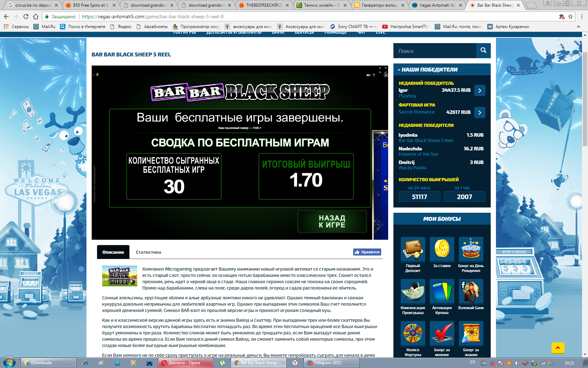The height and width of the screenshot is (368, 588).
Task: Click into the Поиск search field
Action: point(435,51)
